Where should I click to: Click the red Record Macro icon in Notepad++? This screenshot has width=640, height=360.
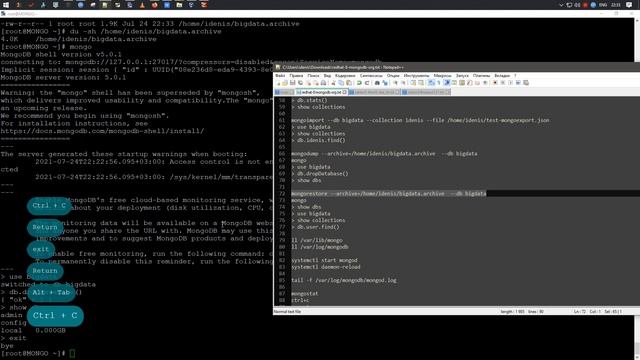click(x=495, y=83)
